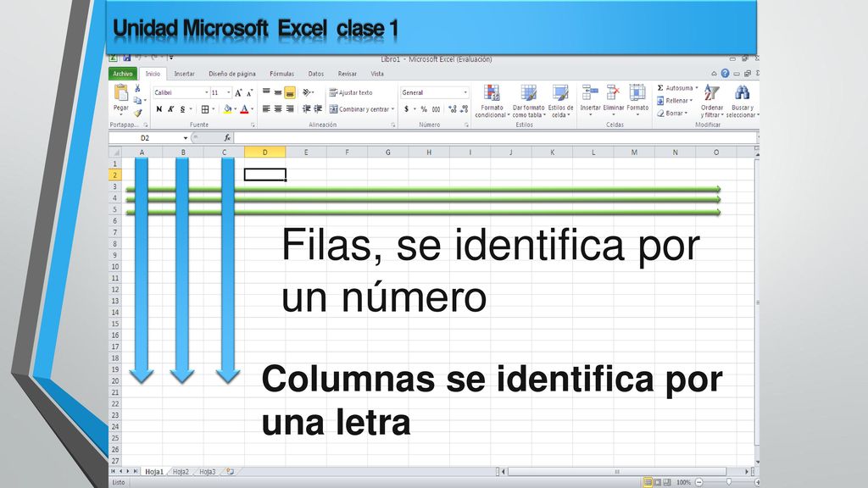Image resolution: width=868 pixels, height=488 pixels.
Task: Click the column D header
Action: [264, 152]
